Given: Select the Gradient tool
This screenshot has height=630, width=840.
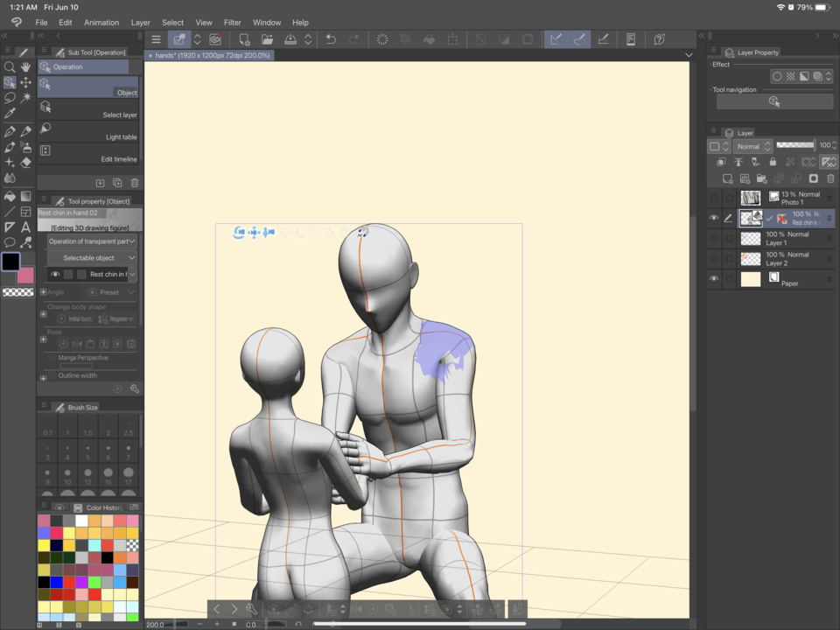Looking at the screenshot, I should coord(25,196).
